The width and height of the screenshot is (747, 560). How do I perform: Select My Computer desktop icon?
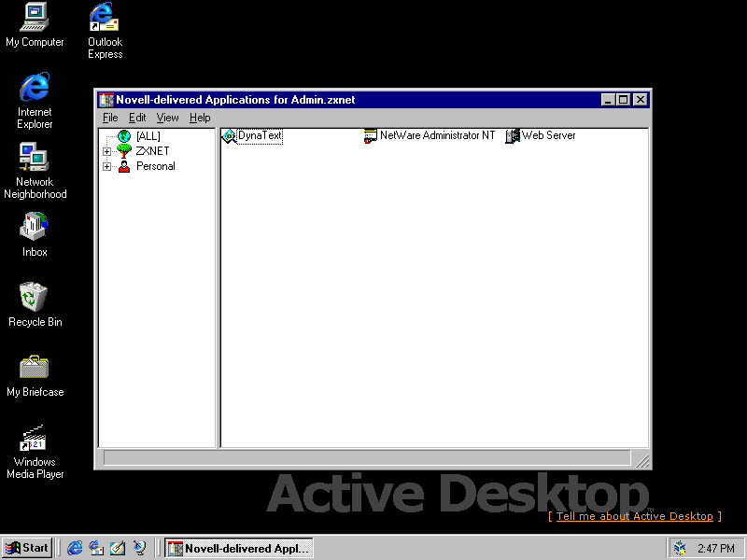[x=35, y=25]
